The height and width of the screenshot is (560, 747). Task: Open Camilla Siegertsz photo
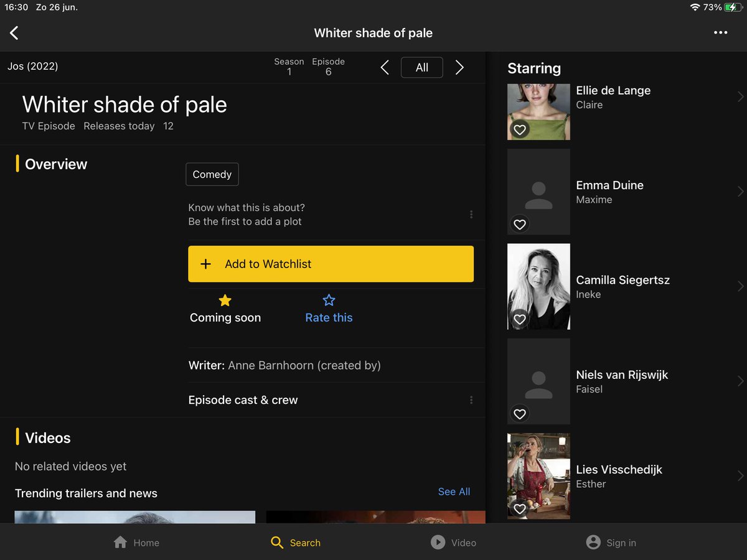(x=538, y=286)
